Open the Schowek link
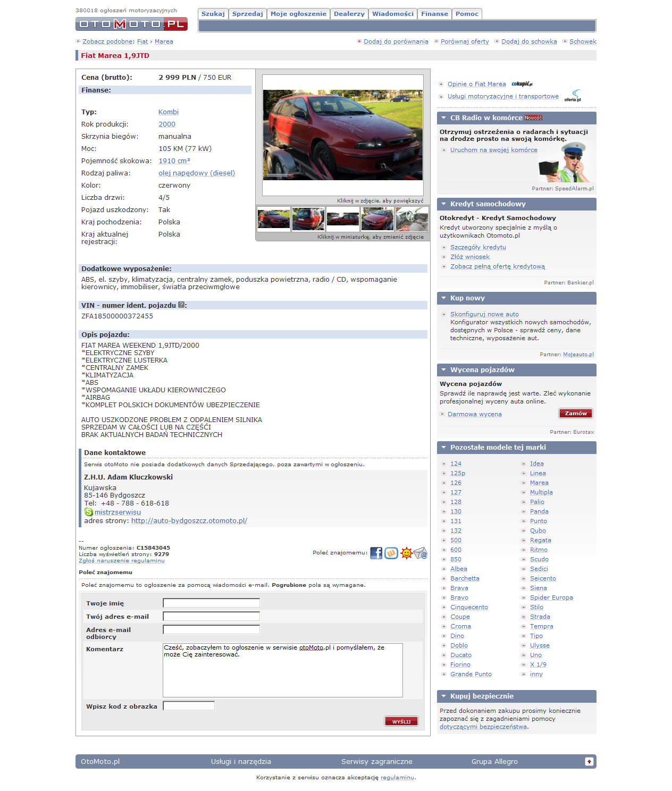Image resolution: width=672 pixels, height=791 pixels. 583,41
